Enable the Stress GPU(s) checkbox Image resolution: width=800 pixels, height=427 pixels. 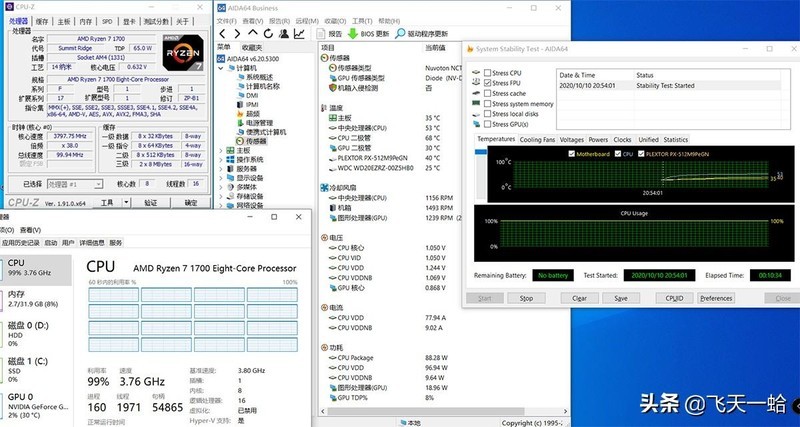(x=488, y=124)
